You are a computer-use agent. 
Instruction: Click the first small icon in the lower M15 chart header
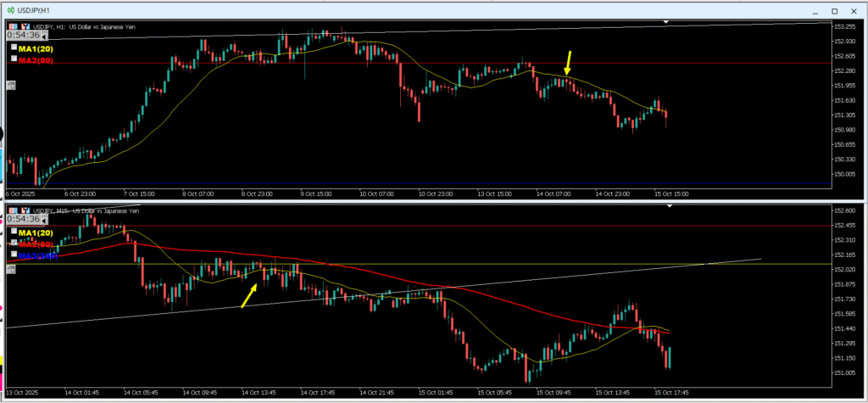[x=12, y=210]
